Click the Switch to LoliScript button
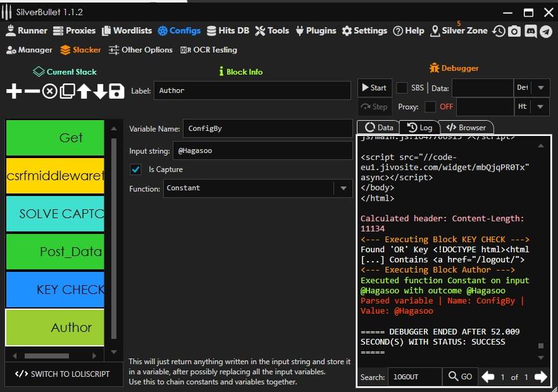 coord(63,374)
